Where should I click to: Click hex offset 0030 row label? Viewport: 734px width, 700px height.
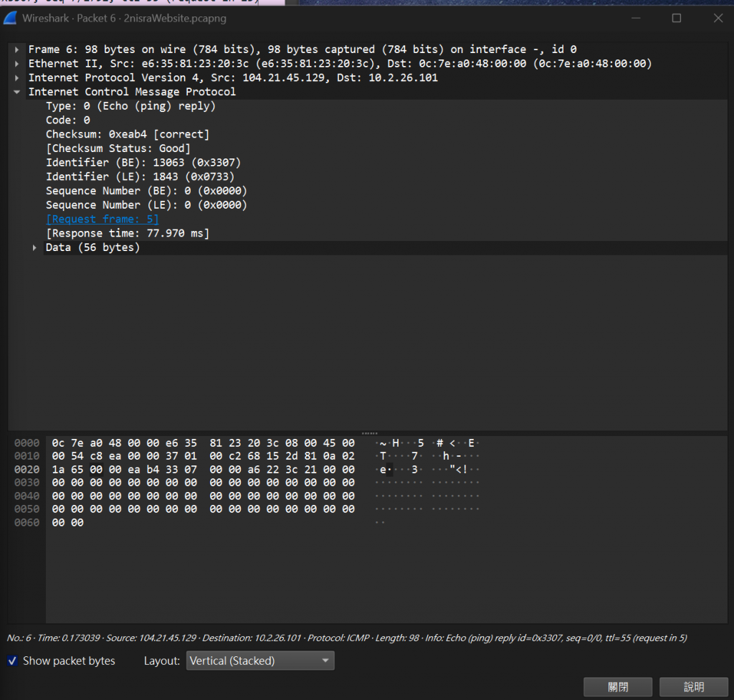pos(27,483)
